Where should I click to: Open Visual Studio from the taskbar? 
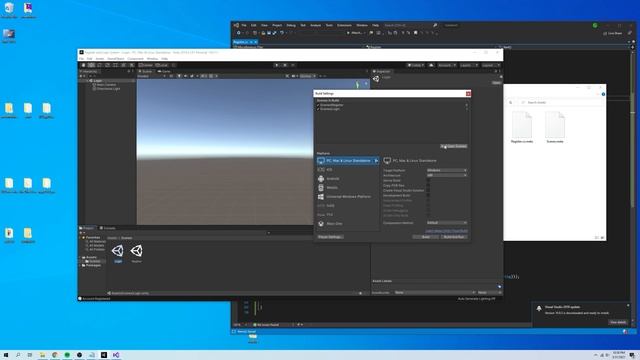pos(116,355)
